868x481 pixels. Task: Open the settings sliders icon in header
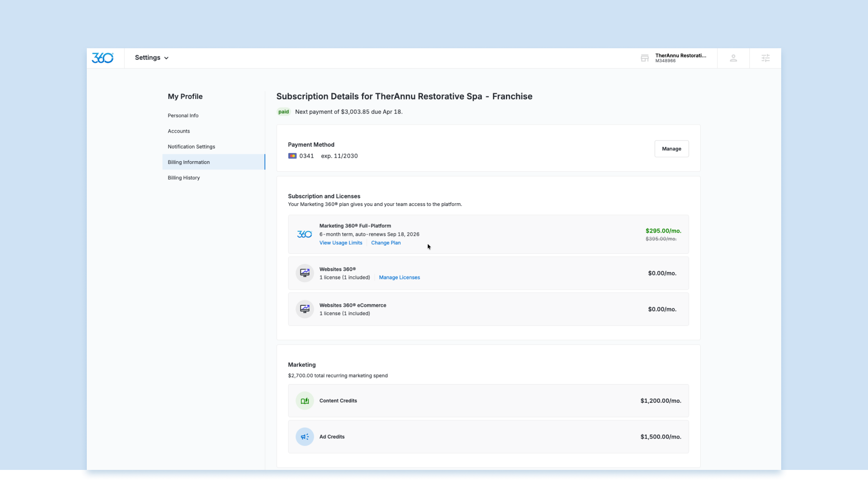coord(765,58)
